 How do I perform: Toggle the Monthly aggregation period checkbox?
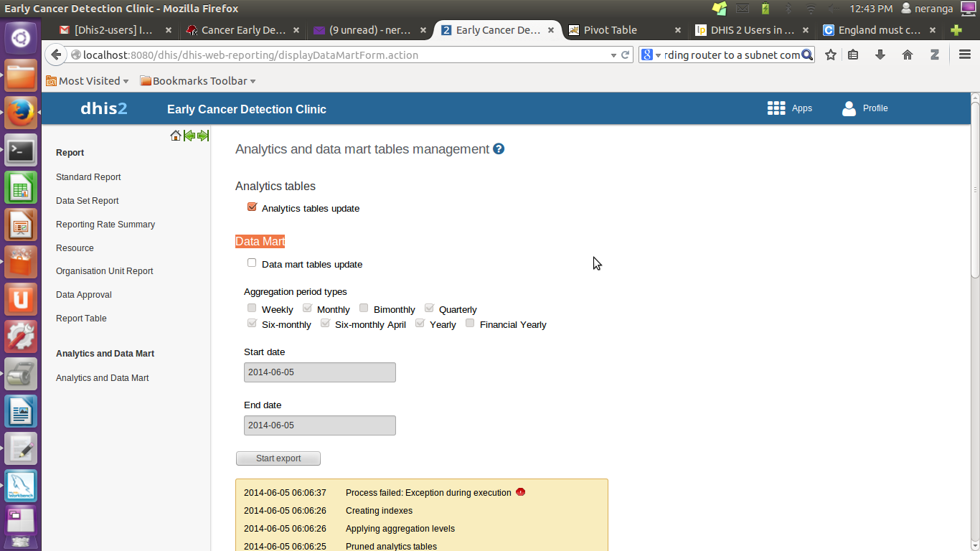click(x=307, y=308)
